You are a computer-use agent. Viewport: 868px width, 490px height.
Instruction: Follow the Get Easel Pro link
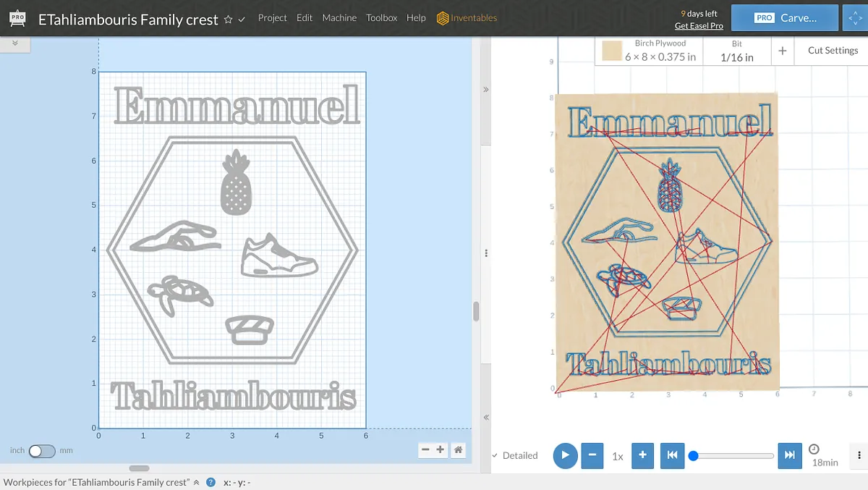point(699,26)
